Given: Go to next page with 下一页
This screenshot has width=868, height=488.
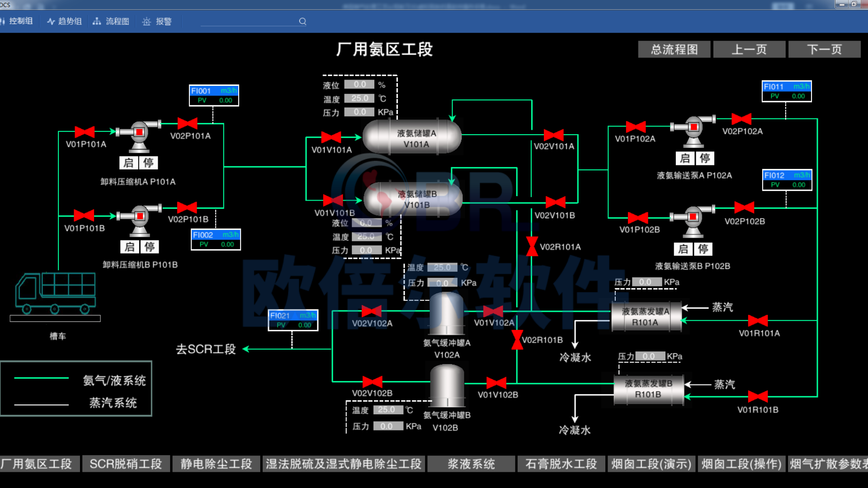Looking at the screenshot, I should (x=824, y=49).
